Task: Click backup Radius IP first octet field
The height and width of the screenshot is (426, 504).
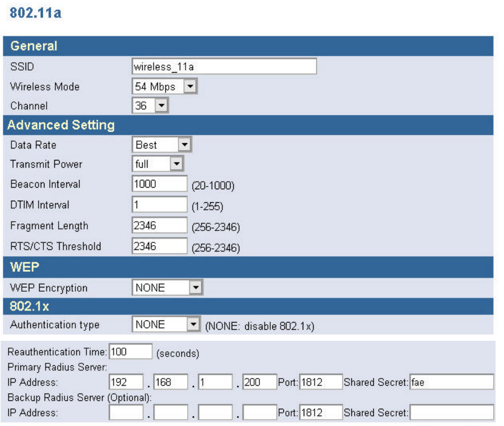Action: tap(126, 412)
